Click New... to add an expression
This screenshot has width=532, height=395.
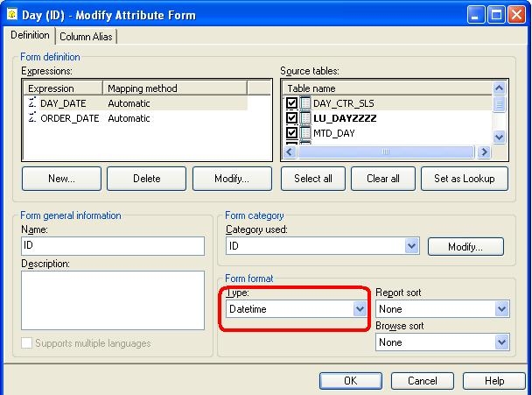click(61, 179)
